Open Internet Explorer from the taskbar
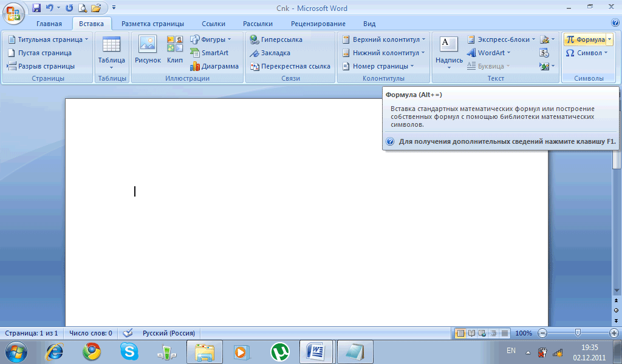622x364 pixels. [x=54, y=352]
